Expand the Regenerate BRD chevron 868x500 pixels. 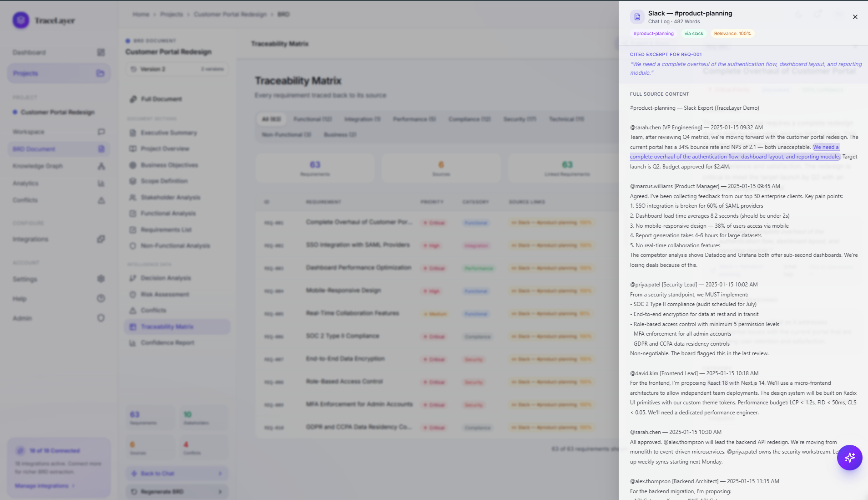point(220,492)
